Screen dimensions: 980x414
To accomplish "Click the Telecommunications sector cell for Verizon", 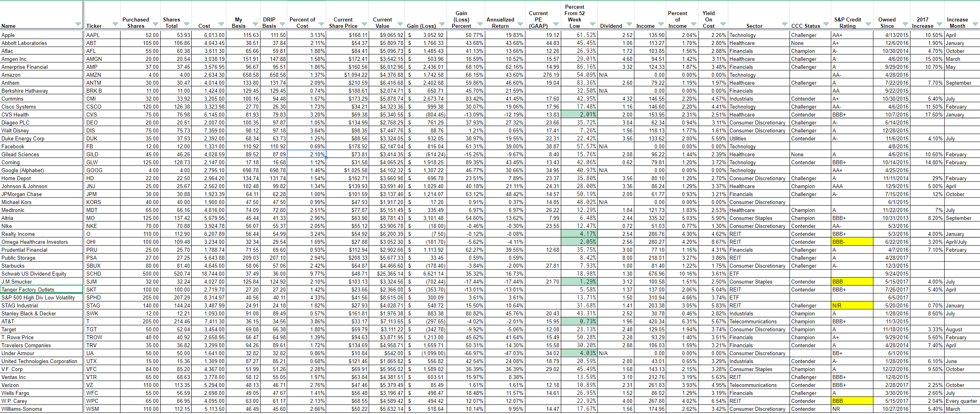I will tap(759, 385).
